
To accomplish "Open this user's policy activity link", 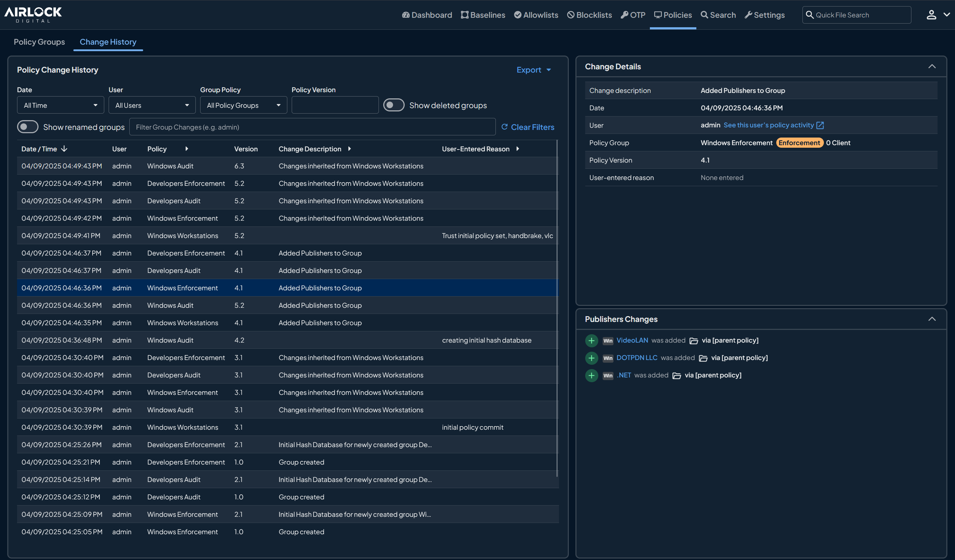I will click(x=769, y=125).
